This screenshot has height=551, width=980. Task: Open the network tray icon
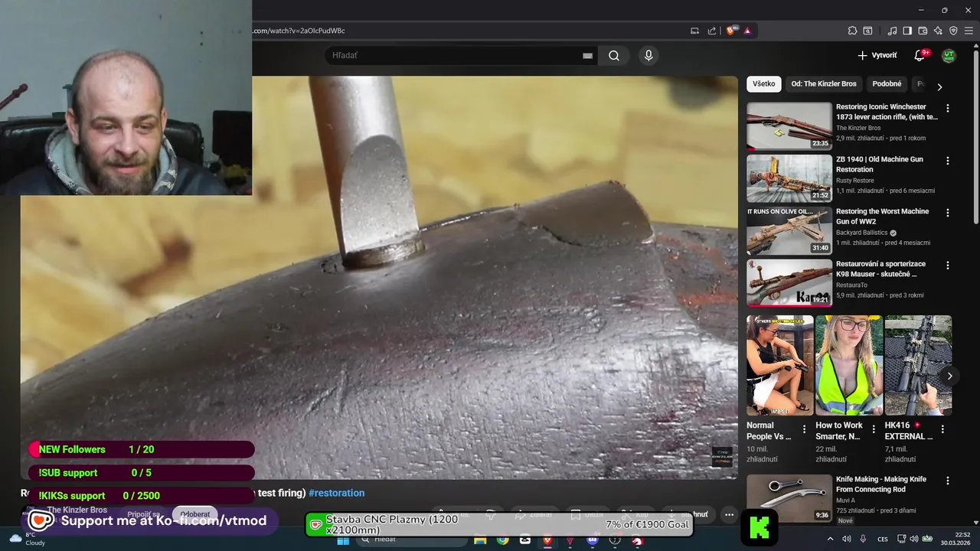point(901,539)
